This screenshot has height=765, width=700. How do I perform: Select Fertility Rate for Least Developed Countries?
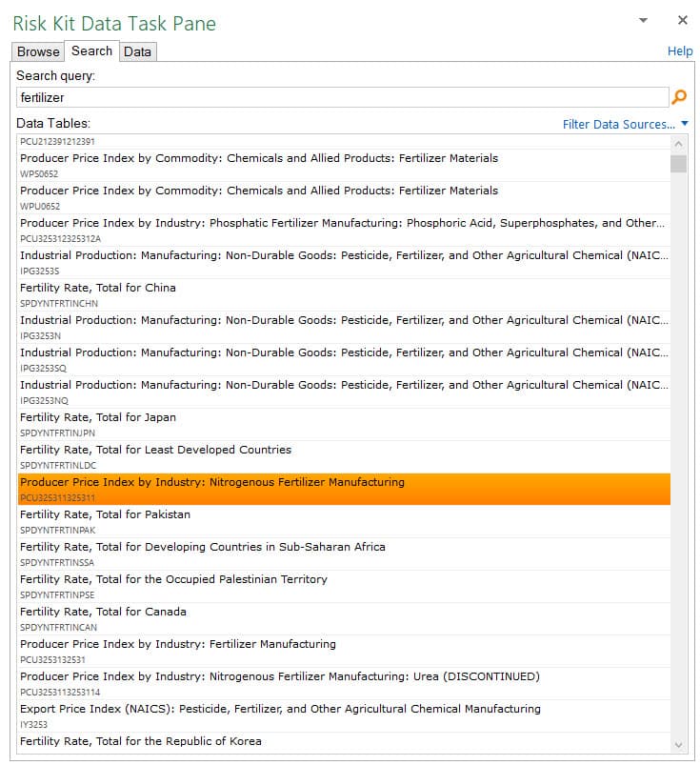click(x=344, y=456)
